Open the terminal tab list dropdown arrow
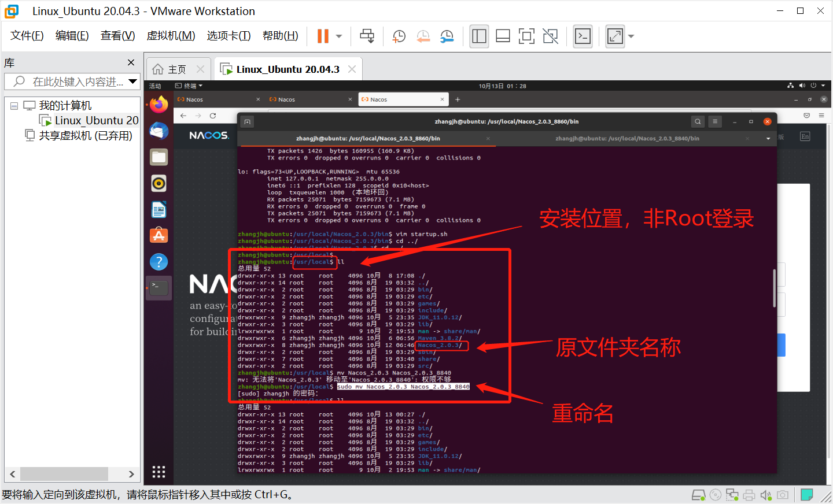This screenshot has height=504, width=833. 768,138
